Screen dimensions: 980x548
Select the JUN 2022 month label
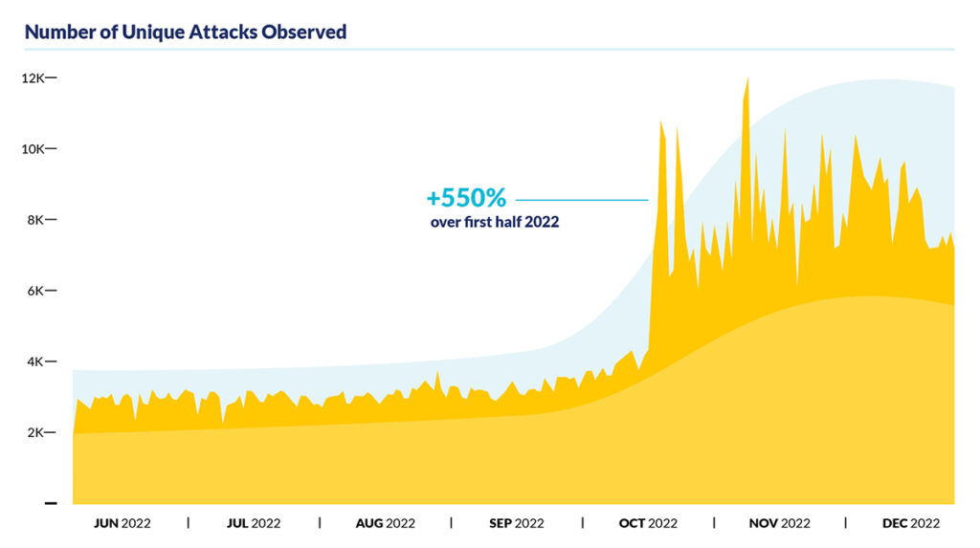coord(122,523)
